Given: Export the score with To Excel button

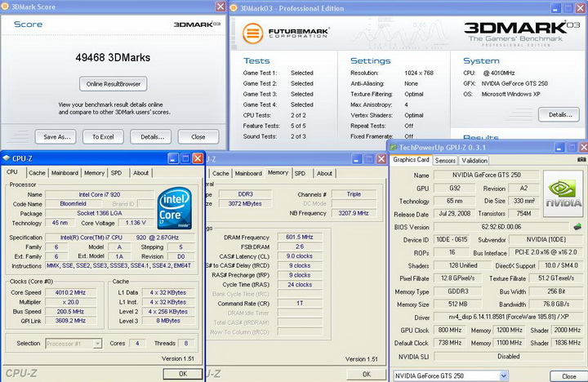Looking at the screenshot, I should coord(103,137).
